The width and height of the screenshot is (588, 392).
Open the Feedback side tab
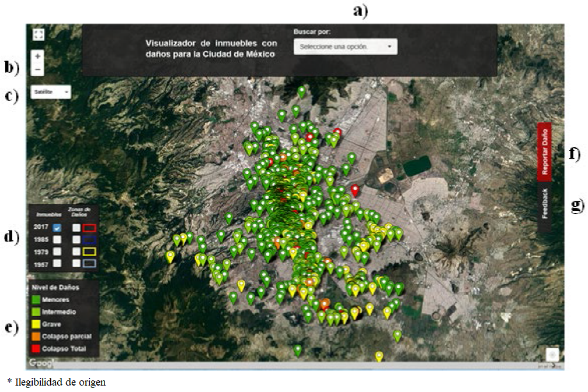coord(544,204)
